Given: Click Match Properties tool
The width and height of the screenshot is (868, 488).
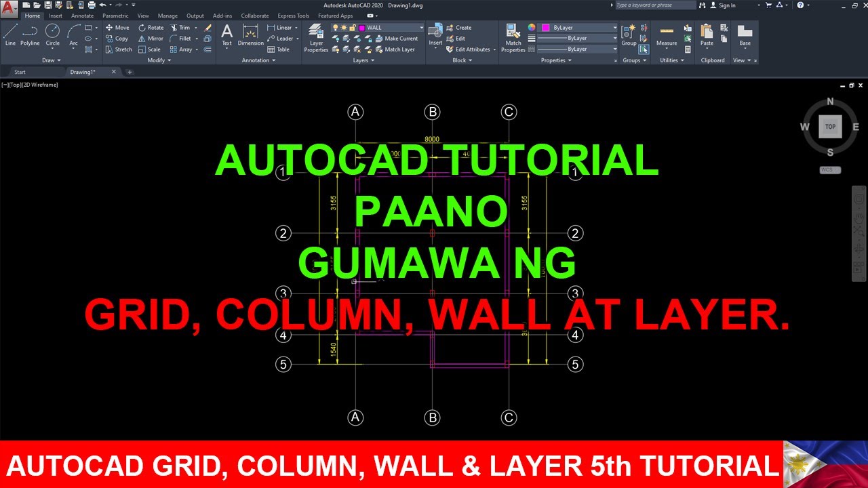Looking at the screenshot, I should [x=513, y=38].
